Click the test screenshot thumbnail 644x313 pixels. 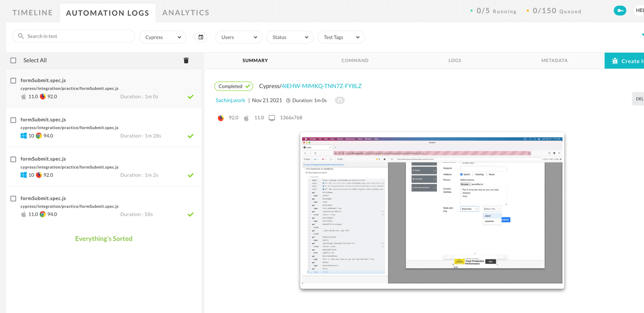coord(432,210)
